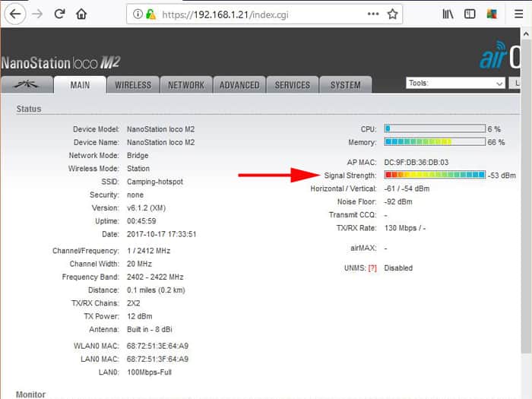Viewport: 532px width, 399px height.
Task: Select the UNMS Disabled status text
Action: [x=398, y=268]
